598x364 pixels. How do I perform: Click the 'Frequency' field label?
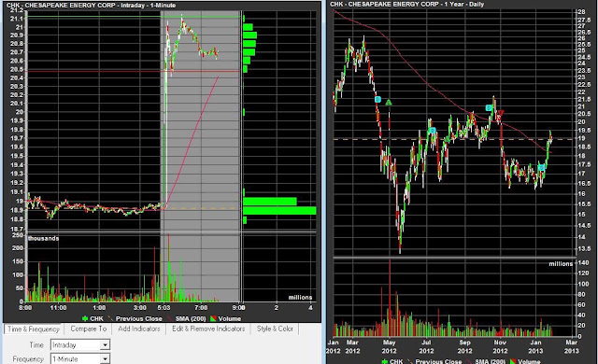(x=28, y=359)
